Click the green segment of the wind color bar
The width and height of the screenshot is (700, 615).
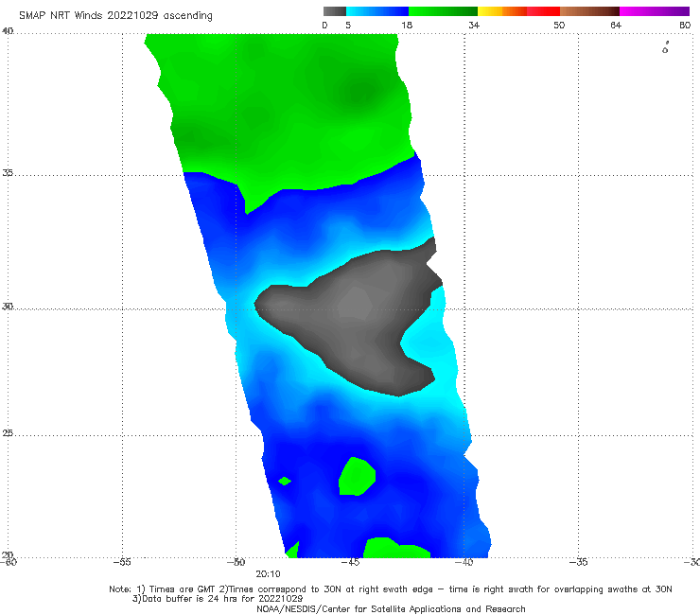pos(443,11)
